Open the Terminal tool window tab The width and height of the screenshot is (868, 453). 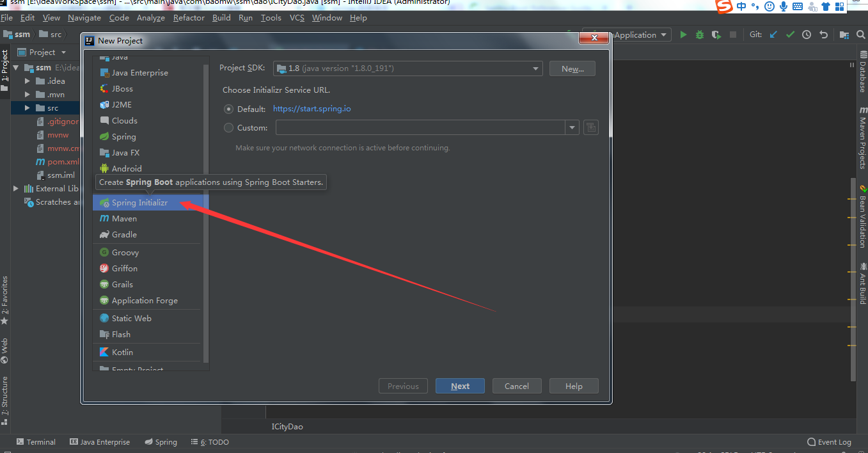tap(36, 442)
